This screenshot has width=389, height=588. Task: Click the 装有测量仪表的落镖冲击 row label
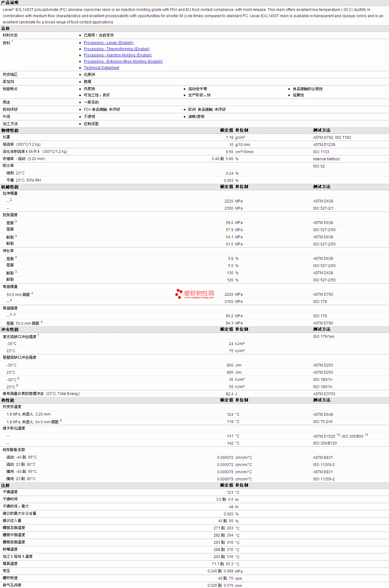[x=41, y=394]
